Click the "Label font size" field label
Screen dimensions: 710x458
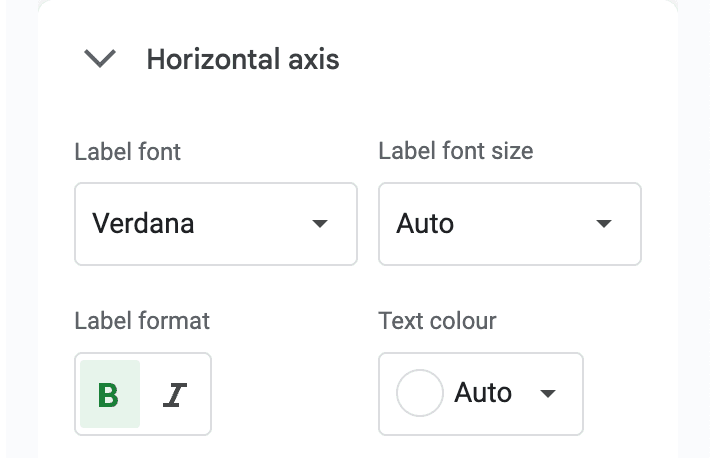(x=456, y=151)
